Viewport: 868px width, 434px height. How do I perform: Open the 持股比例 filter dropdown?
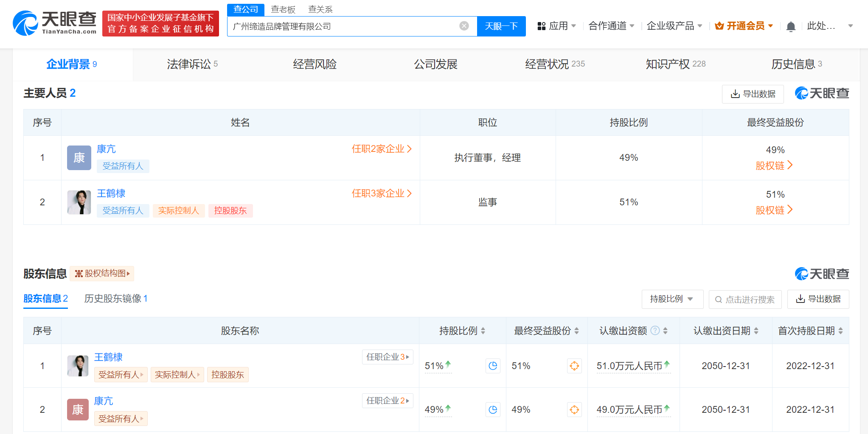point(672,299)
